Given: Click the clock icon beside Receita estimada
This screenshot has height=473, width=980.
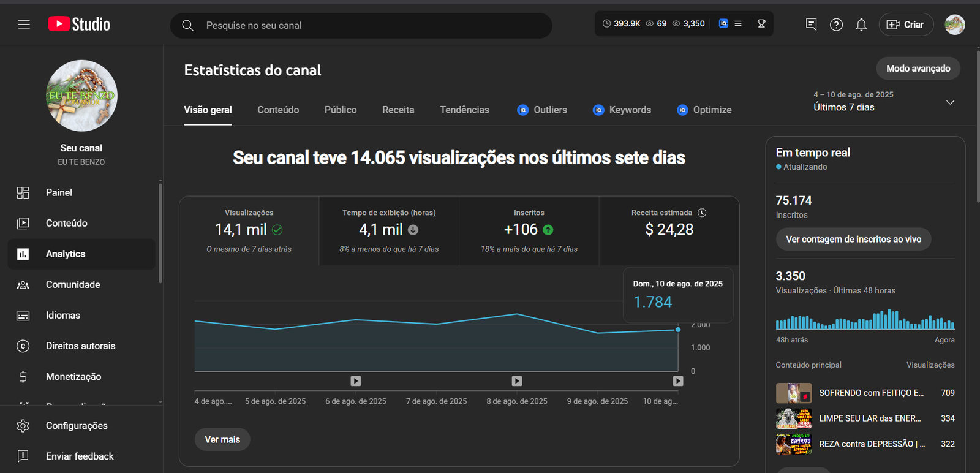Looking at the screenshot, I should click(x=702, y=213).
